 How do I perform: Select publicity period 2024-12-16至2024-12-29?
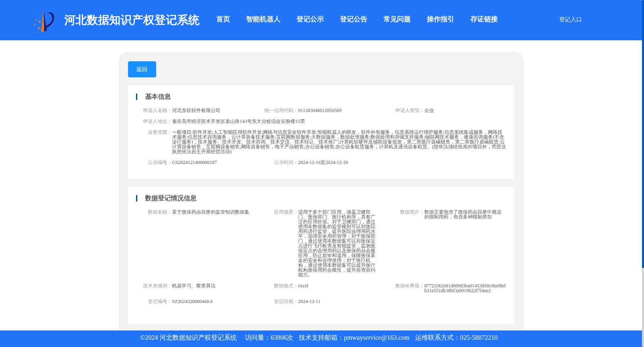pos(323,162)
